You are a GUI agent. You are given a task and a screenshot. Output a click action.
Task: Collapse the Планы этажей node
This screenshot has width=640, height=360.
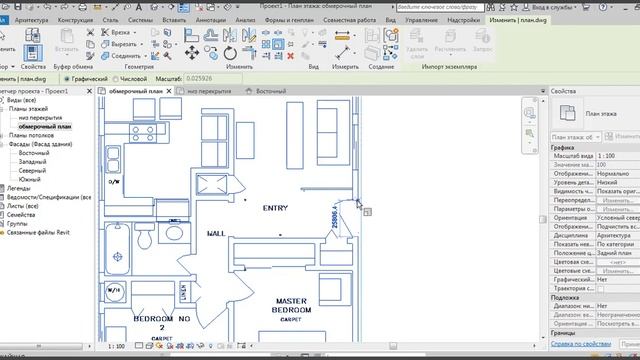pos(2,109)
